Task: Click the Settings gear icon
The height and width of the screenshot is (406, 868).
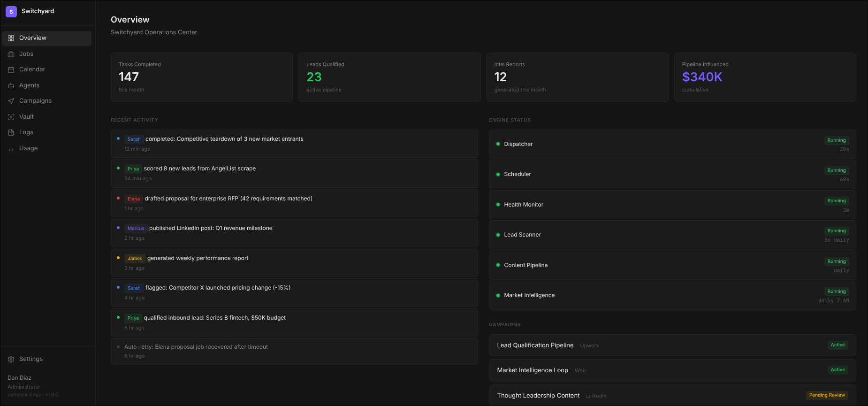Action: [11, 359]
